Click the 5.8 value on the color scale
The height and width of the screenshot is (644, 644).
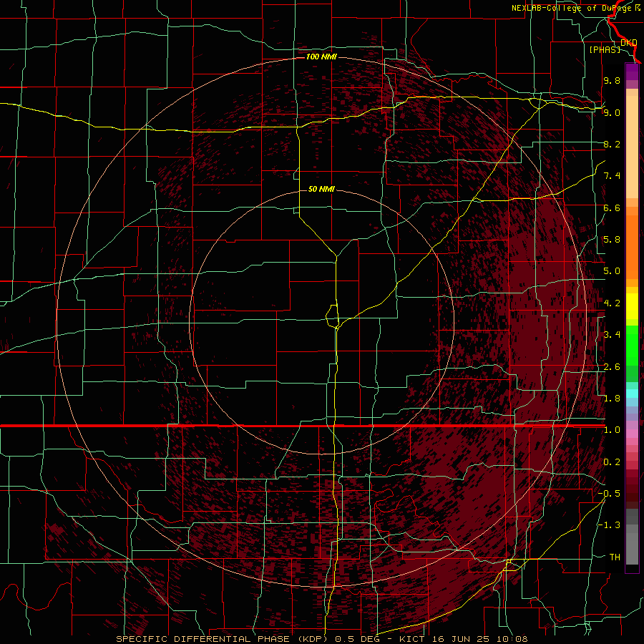click(x=612, y=240)
